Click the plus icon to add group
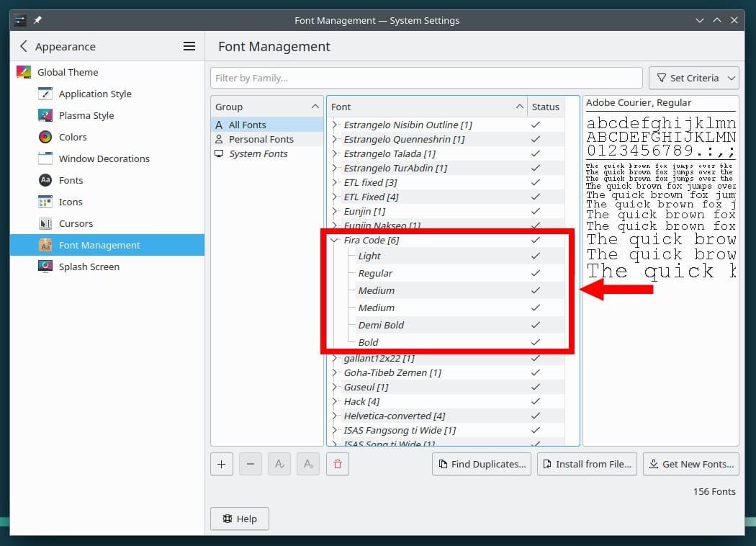The image size is (756, 546). pyautogui.click(x=221, y=465)
